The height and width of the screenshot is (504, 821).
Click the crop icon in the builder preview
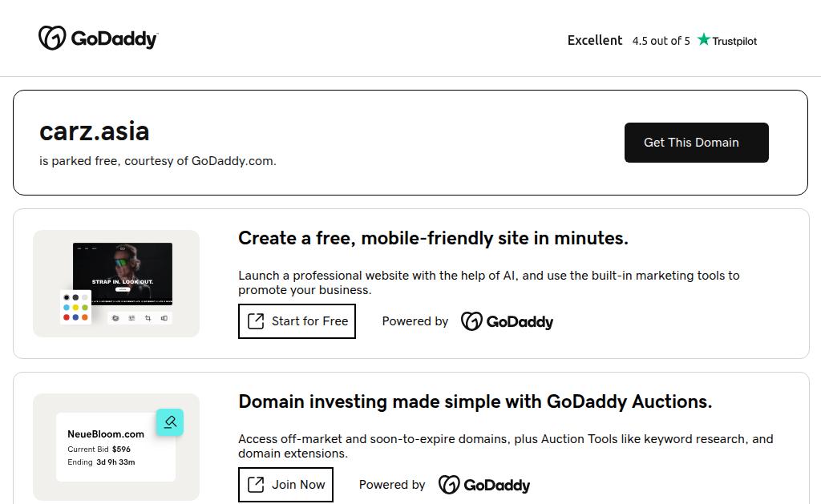(x=148, y=318)
